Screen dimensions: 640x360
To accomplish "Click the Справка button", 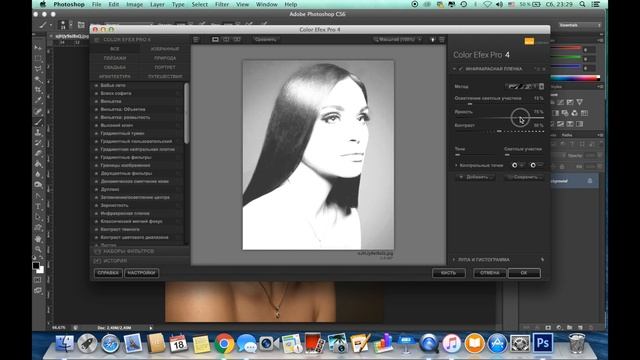I will point(108,273).
